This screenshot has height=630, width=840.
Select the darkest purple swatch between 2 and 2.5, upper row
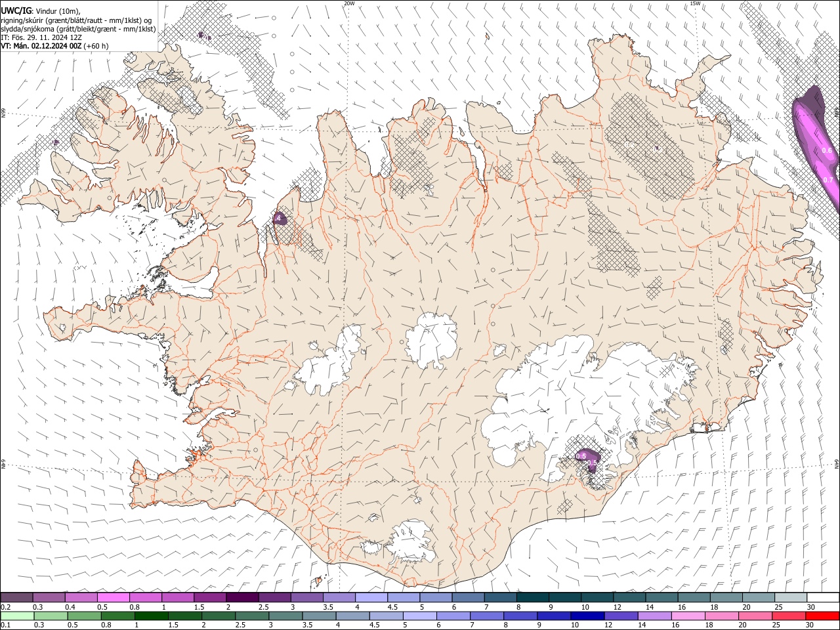click(x=242, y=597)
